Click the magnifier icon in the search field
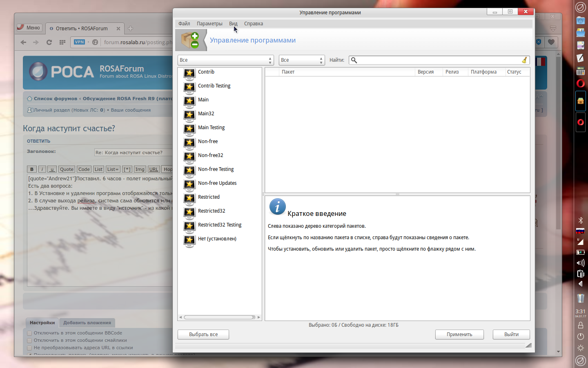 [x=354, y=60]
